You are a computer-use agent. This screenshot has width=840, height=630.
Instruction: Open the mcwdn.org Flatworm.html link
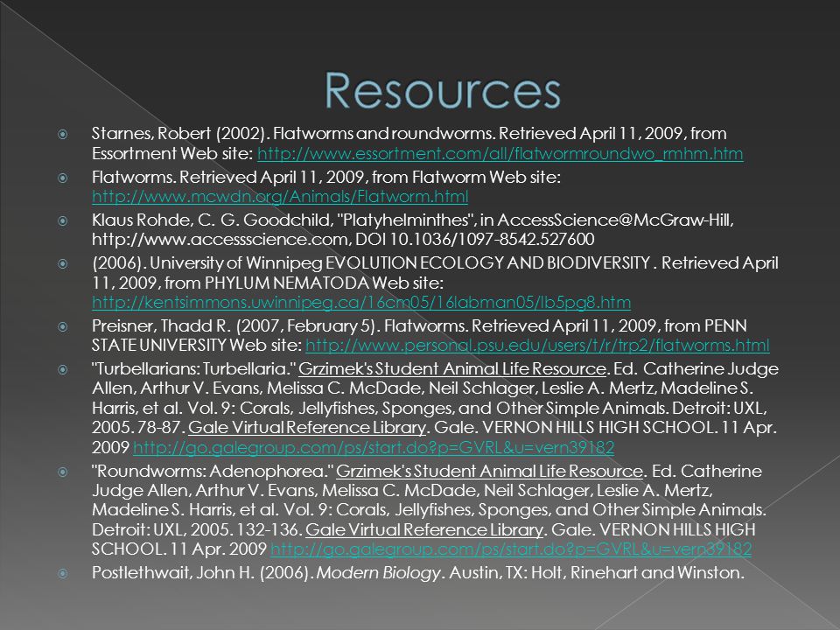280,197
